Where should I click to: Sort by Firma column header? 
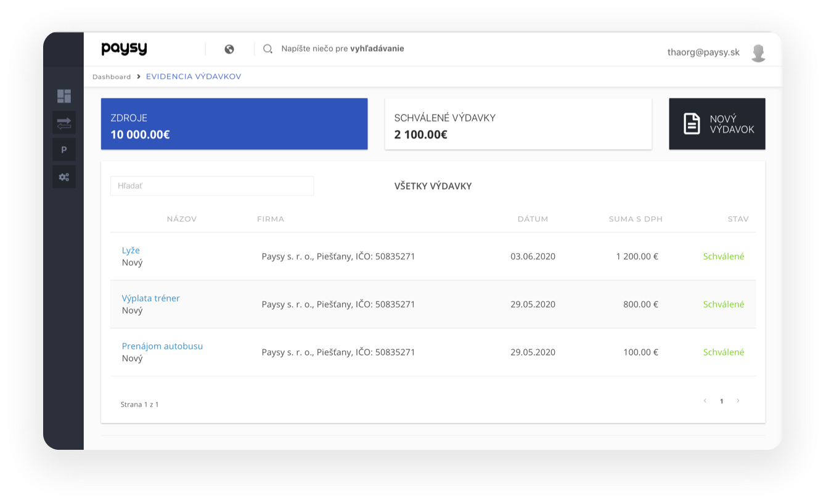coord(271,219)
